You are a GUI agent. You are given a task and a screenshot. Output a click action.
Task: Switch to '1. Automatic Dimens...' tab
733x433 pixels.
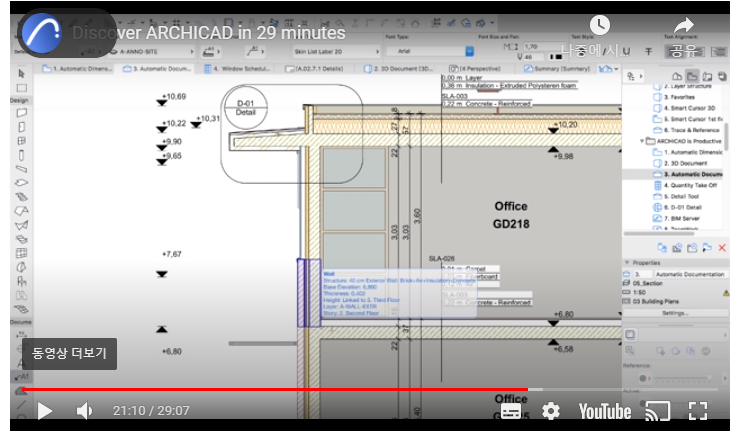pyautogui.click(x=78, y=69)
